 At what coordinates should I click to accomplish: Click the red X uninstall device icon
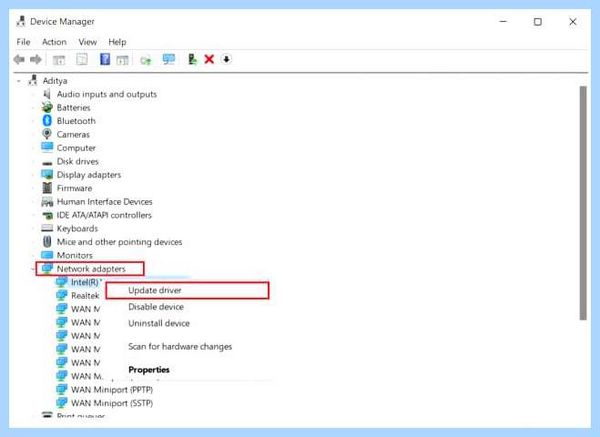click(209, 59)
